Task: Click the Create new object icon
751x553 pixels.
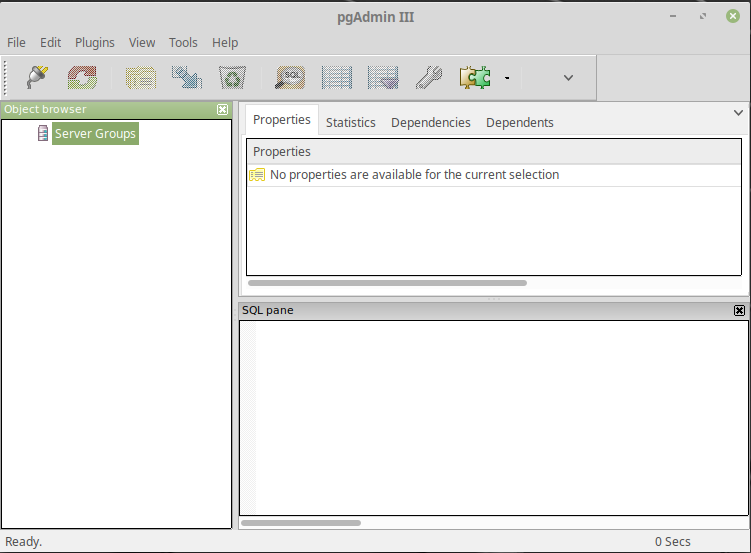Action: point(187,78)
